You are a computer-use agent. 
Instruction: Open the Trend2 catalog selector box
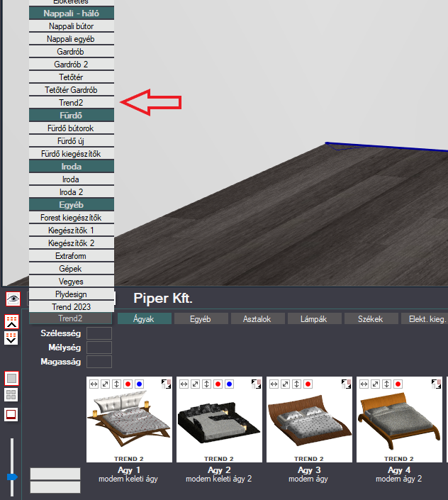tap(70, 318)
